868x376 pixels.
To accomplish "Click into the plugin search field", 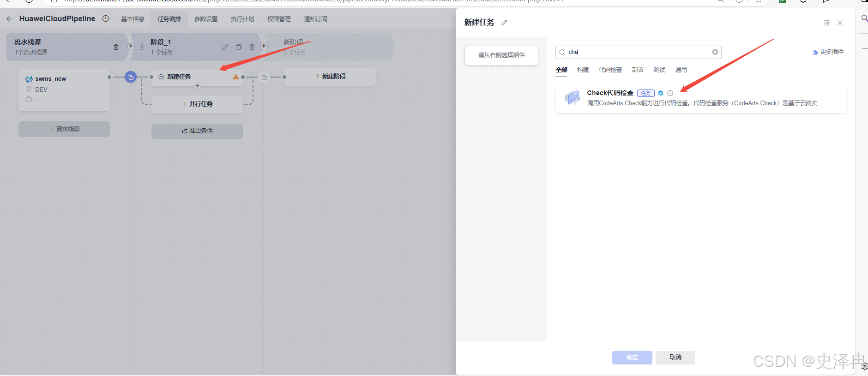I will (639, 52).
